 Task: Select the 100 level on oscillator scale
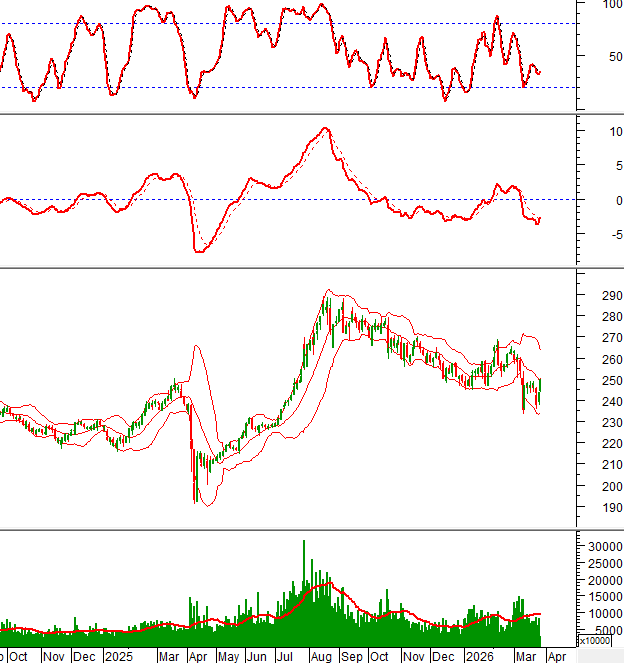pos(612,5)
